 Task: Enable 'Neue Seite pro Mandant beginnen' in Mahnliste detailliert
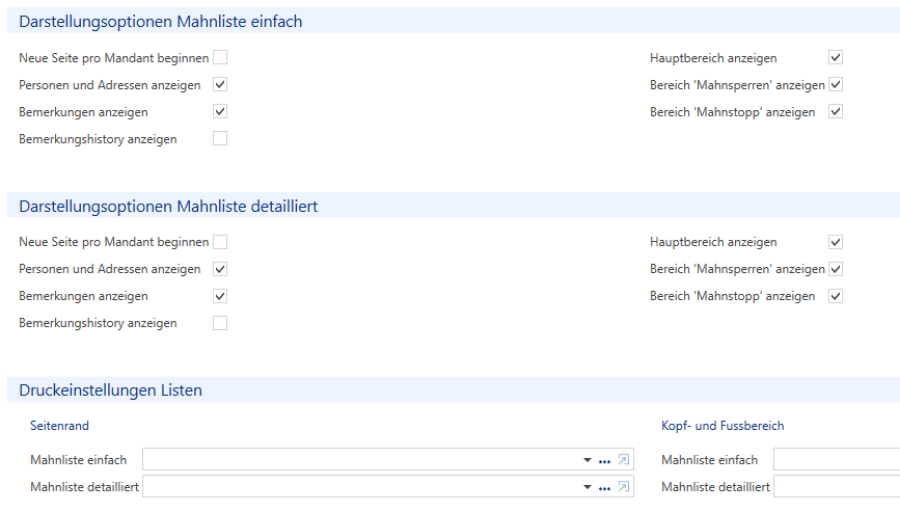[x=220, y=242]
